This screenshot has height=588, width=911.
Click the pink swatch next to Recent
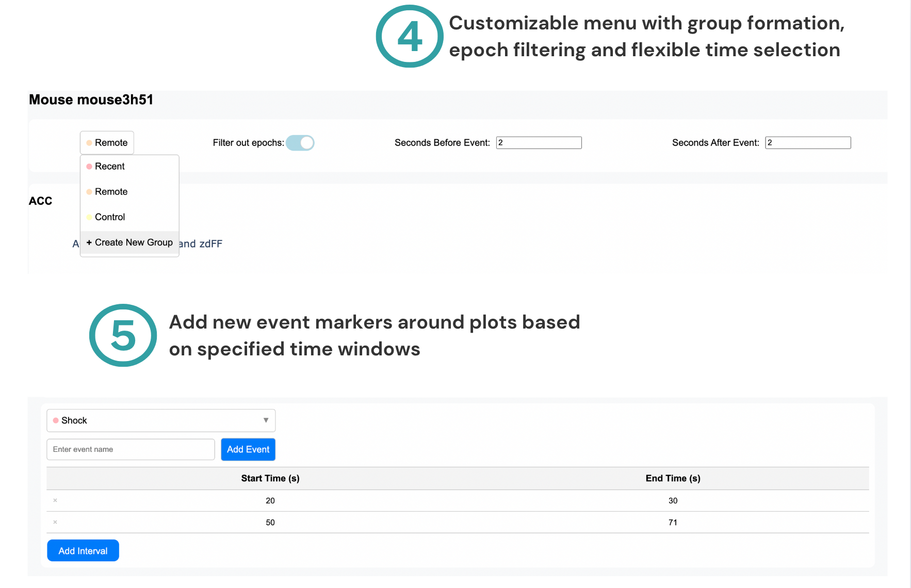click(89, 167)
